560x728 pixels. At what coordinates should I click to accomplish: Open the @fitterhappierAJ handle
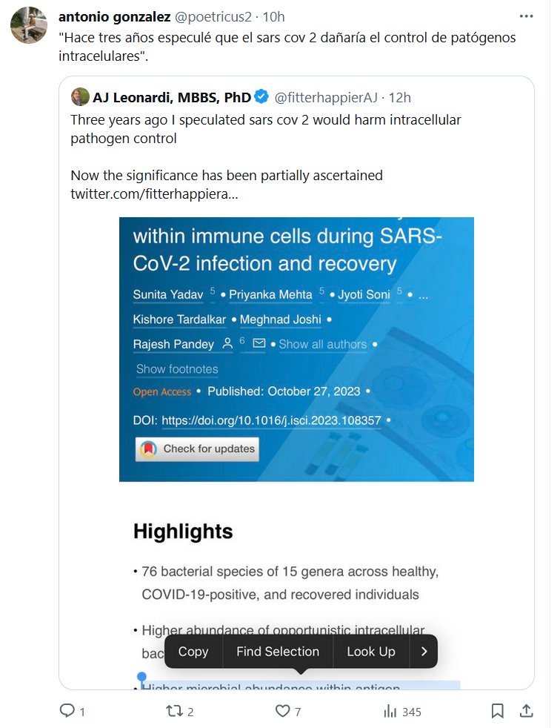tap(326, 97)
